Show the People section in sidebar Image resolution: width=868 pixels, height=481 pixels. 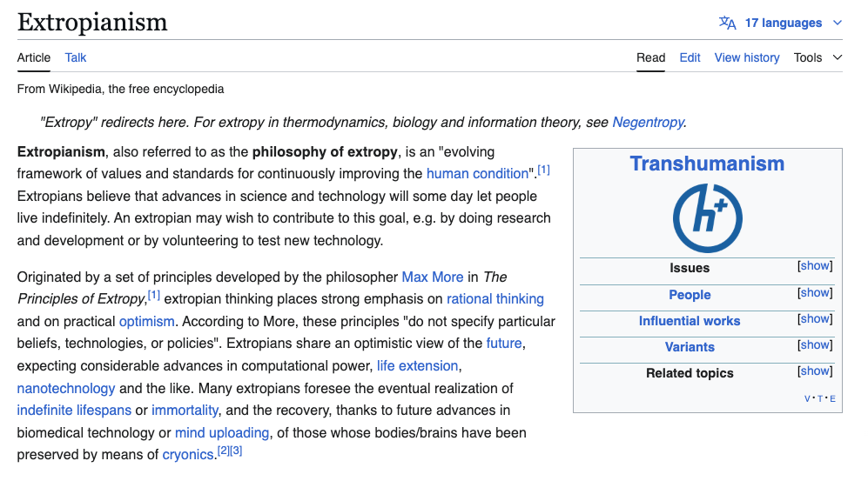click(x=815, y=293)
